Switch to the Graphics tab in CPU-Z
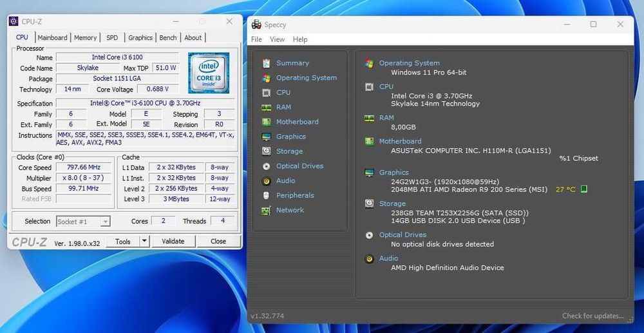644x333 pixels. pos(140,37)
